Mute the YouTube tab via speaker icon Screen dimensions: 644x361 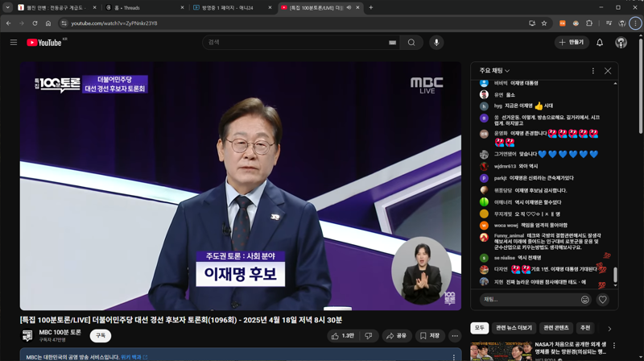click(349, 7)
